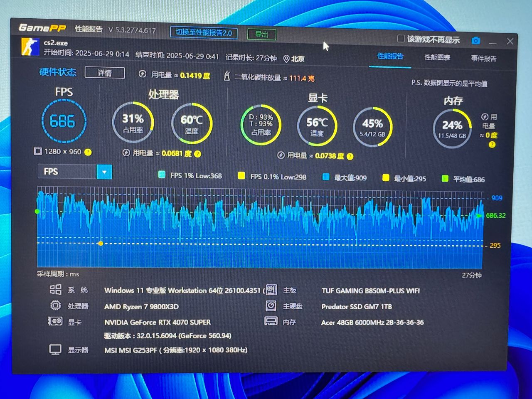Image resolution: width=532 pixels, height=399 pixels.
Task: Enable the 该游戏不再显示 checkbox
Action: (401, 39)
